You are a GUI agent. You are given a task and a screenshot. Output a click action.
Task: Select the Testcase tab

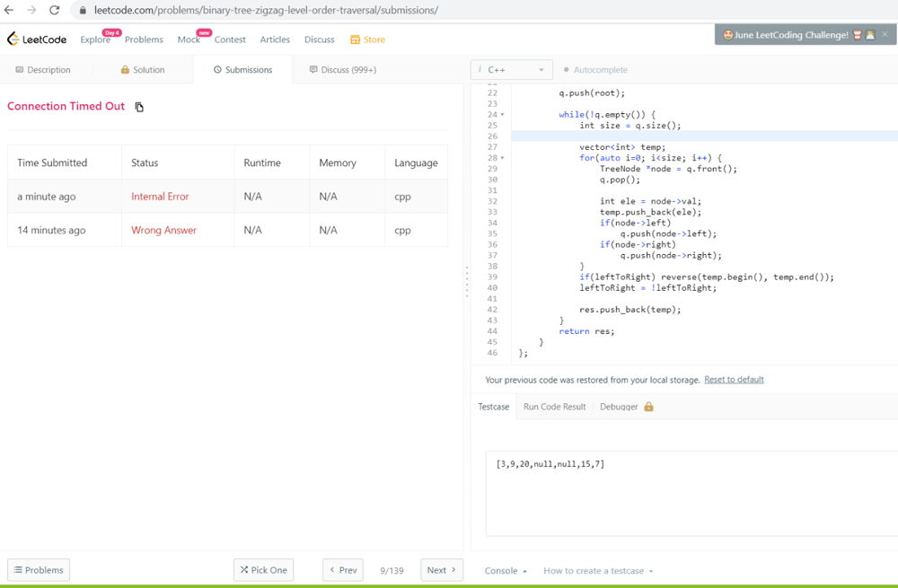click(x=494, y=407)
